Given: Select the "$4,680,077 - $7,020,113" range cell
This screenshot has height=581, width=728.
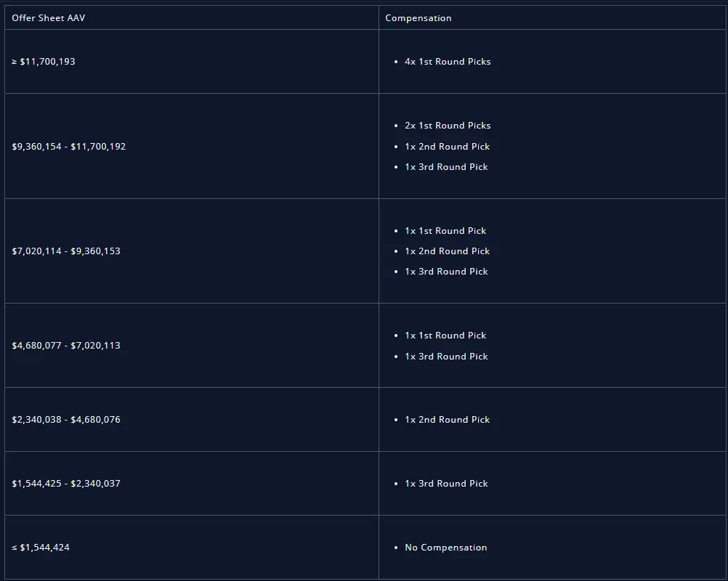Looking at the screenshot, I should pos(66,346).
